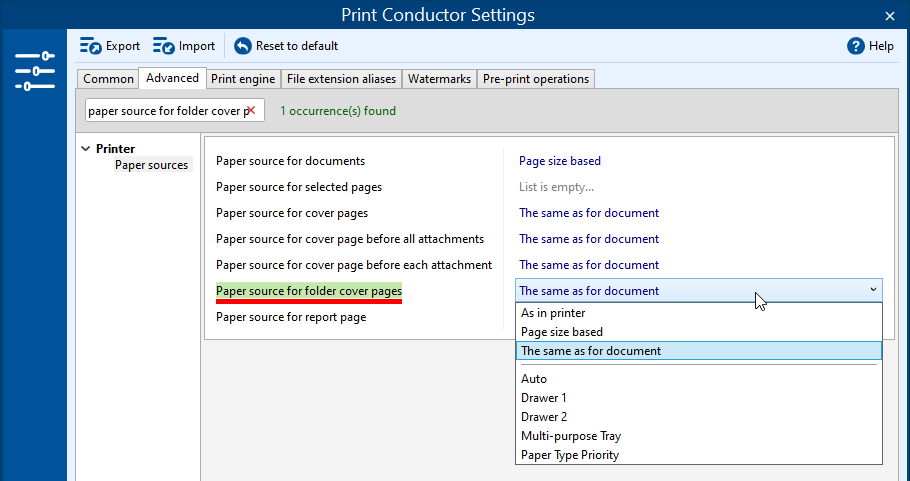Select Paper sources in the tree
Image resolution: width=910 pixels, height=481 pixels.
[151, 165]
